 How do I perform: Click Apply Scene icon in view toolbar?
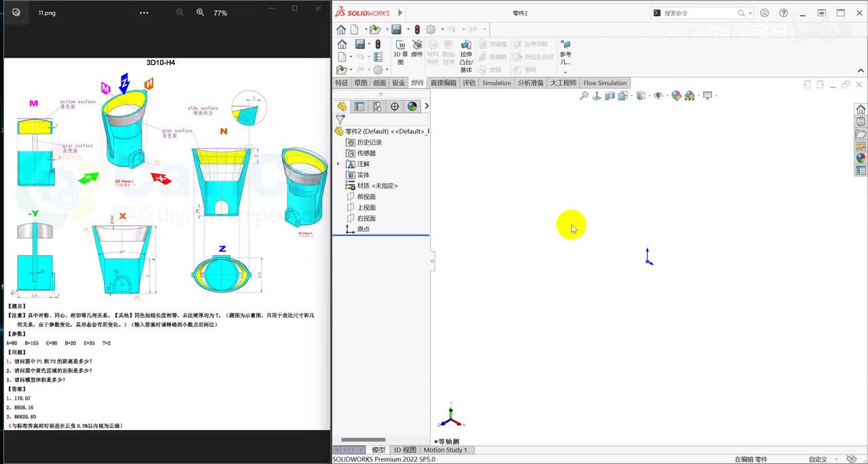690,96
